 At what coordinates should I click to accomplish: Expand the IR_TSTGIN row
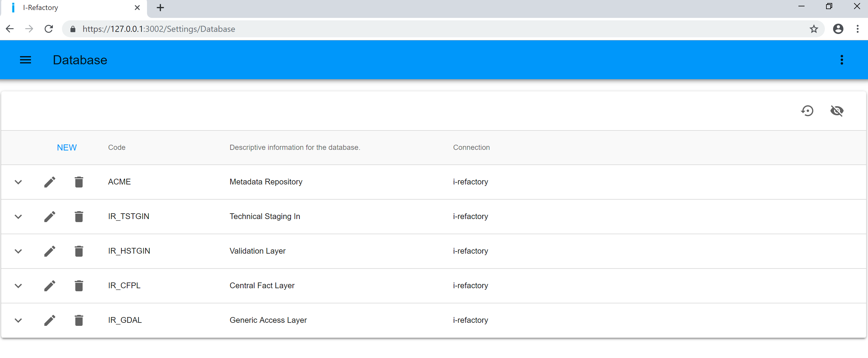(x=18, y=217)
